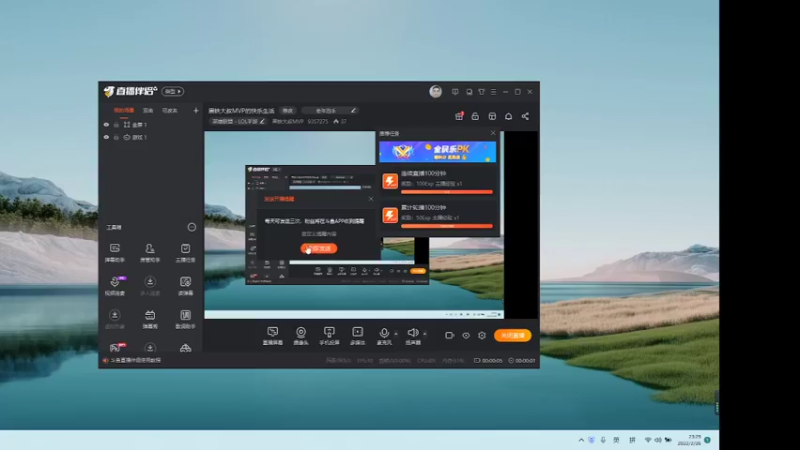Click the orange 关闭直播 button
Screen dimensions: 800x450
coord(513,335)
